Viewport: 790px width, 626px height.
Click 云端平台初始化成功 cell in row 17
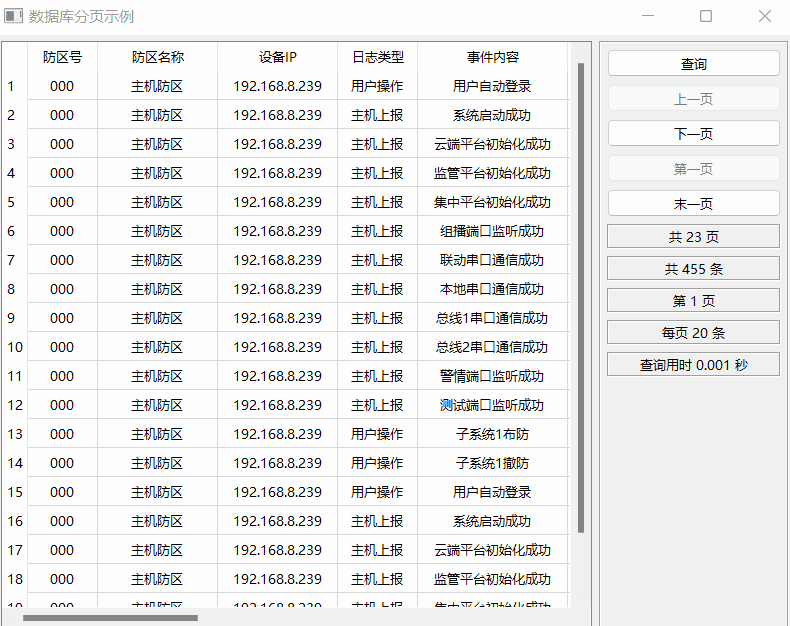tap(492, 549)
